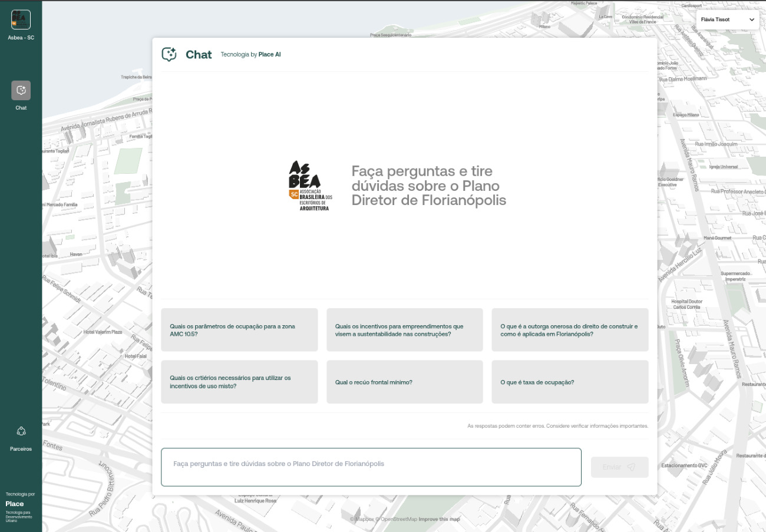Click the Parceiros label in sidebar

[21, 449]
